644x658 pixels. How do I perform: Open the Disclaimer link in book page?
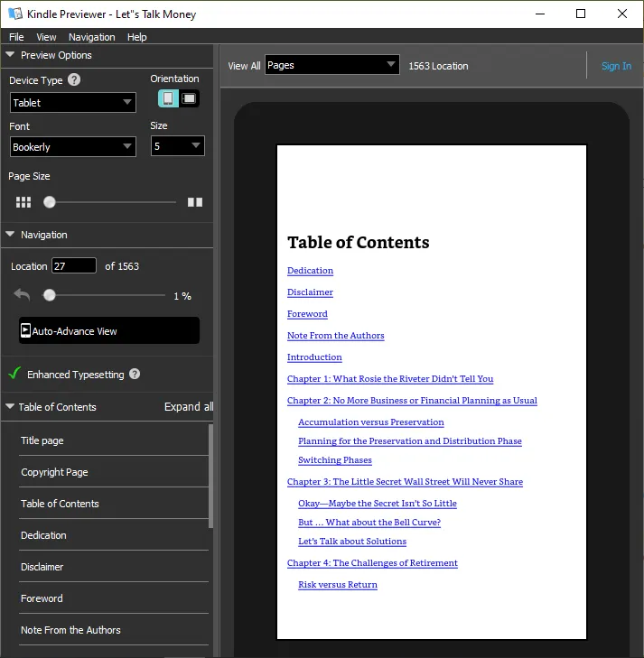click(310, 292)
